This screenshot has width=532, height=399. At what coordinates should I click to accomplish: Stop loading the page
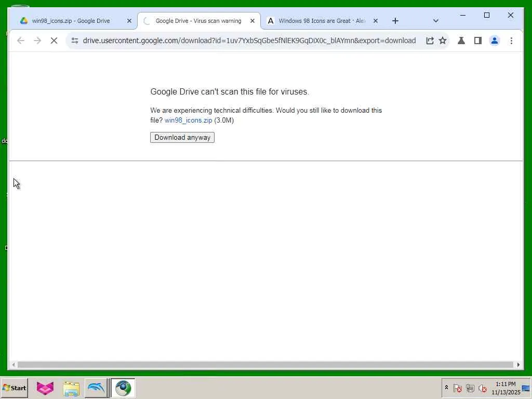[x=54, y=41]
